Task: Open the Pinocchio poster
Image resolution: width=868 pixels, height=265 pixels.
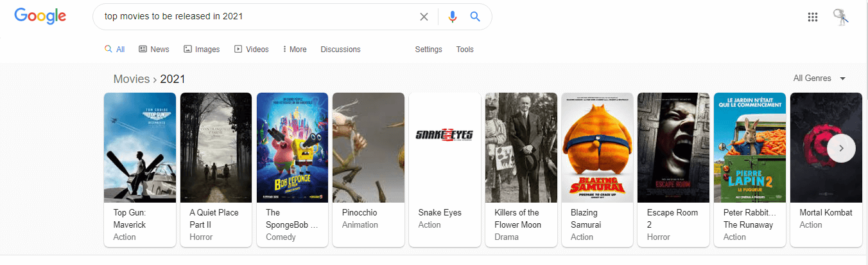Action: (369, 148)
